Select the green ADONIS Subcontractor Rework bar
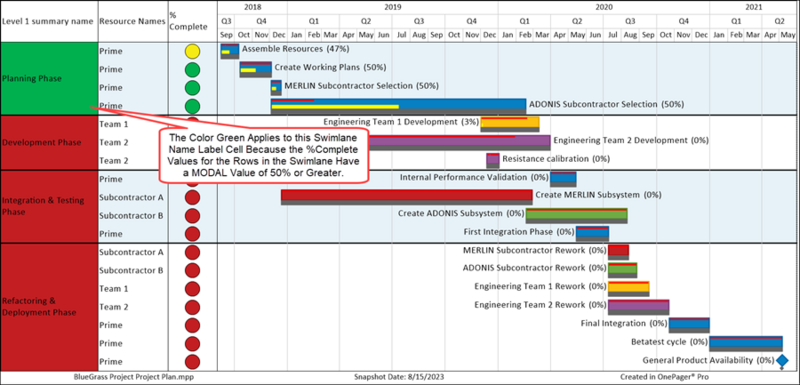Image resolution: width=800 pixels, height=385 pixels. [x=622, y=270]
